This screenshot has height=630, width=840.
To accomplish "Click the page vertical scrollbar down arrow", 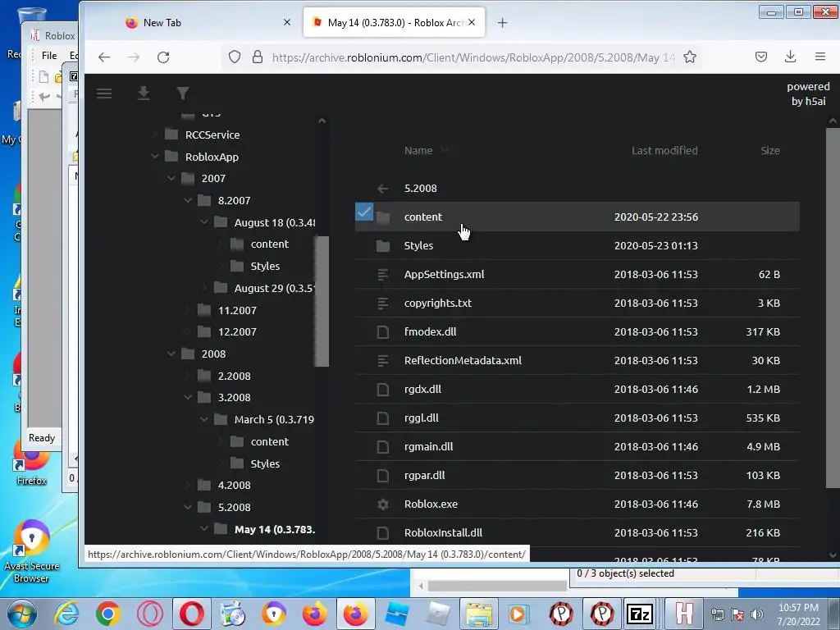I will 833,555.
